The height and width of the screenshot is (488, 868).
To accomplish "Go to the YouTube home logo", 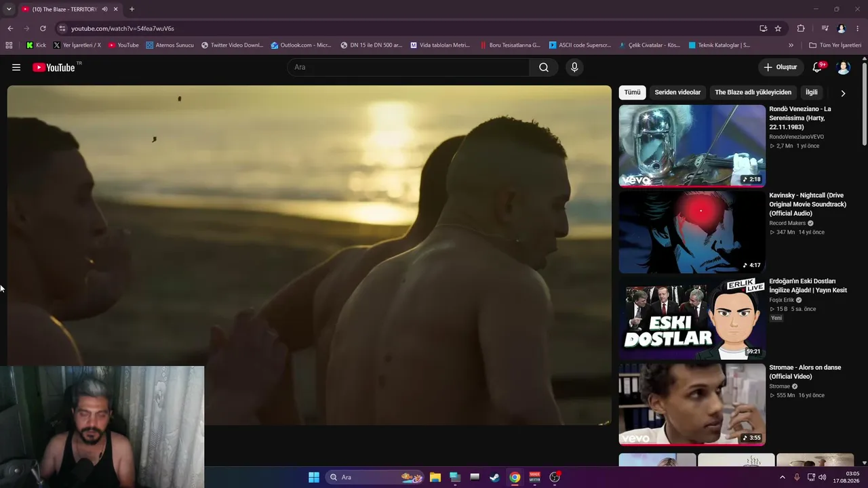I will [54, 67].
